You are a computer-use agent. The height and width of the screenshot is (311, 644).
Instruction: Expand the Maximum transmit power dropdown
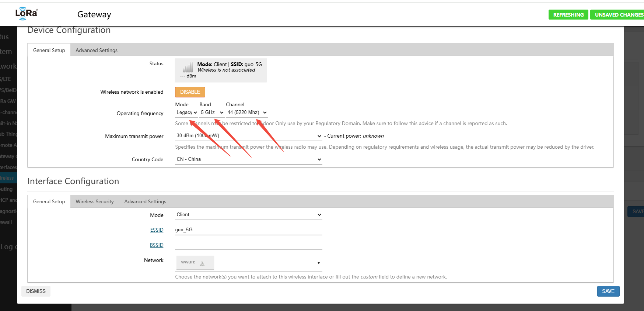coord(248,136)
